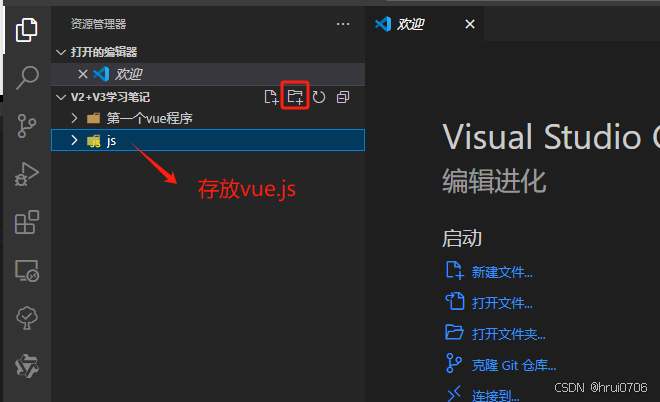This screenshot has width=660, height=402.
Task: Open the Explorer view in activity bar
Action: tap(27, 30)
